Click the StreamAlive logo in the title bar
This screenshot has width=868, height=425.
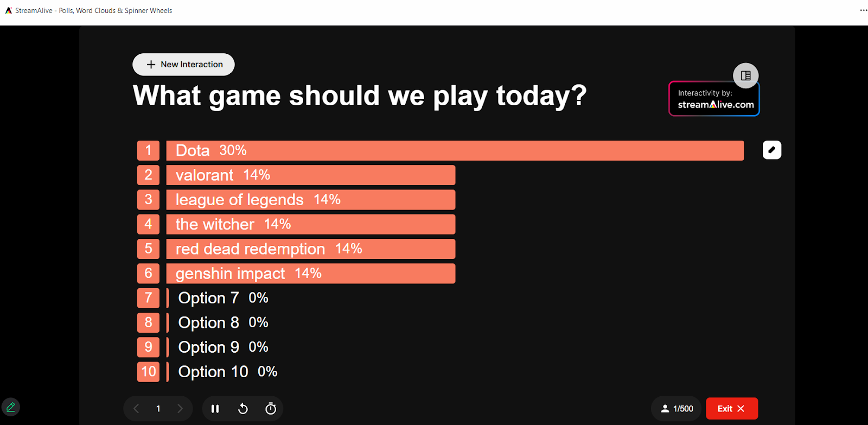9,10
